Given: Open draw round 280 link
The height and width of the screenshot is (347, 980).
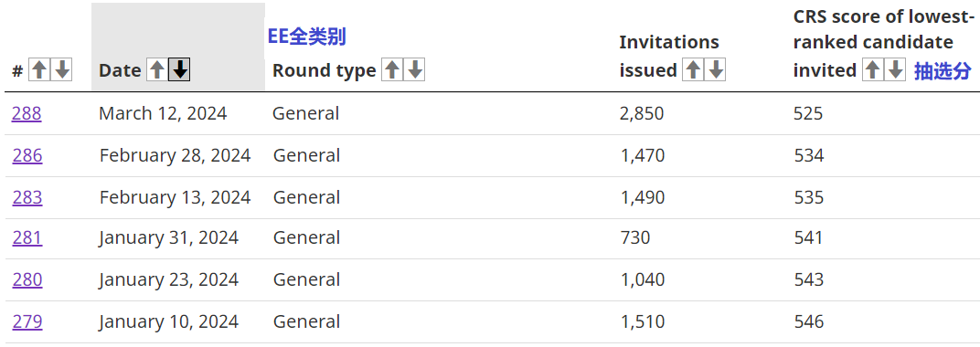Looking at the screenshot, I should click(x=27, y=279).
